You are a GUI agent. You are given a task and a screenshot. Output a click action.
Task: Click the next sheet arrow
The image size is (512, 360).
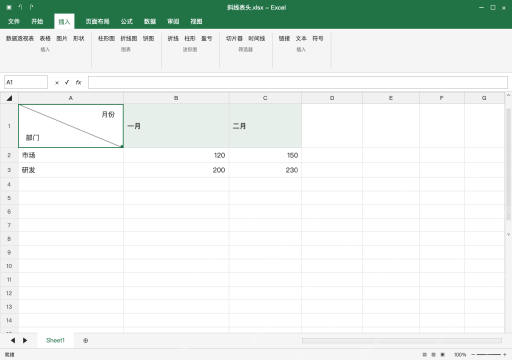(25, 340)
